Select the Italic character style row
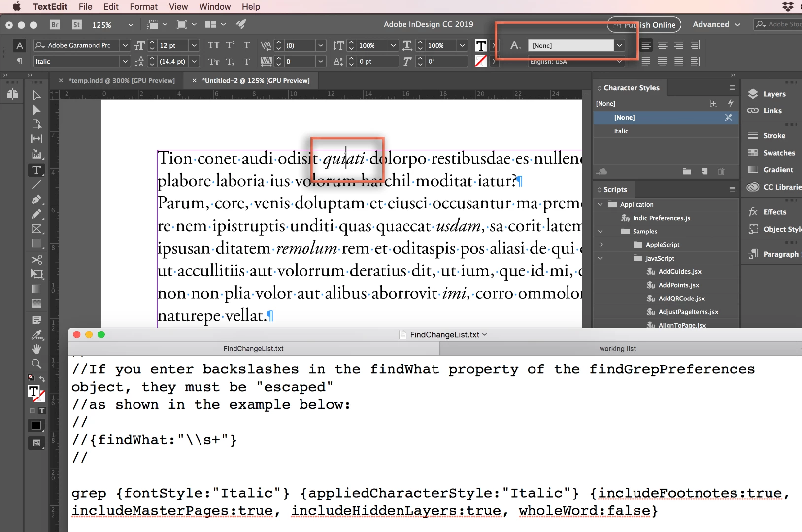Screen dimensions: 802x532 pos(666,131)
